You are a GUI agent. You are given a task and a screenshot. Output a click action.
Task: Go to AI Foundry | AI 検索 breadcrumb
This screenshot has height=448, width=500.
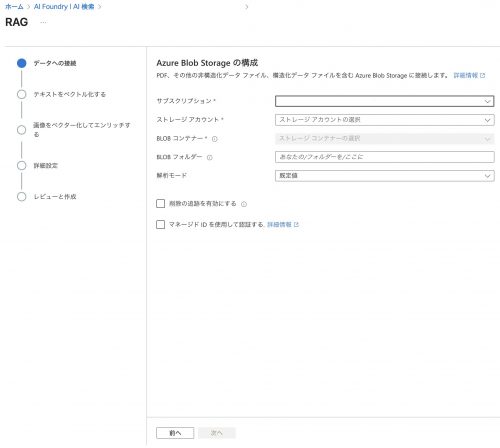[x=64, y=7]
